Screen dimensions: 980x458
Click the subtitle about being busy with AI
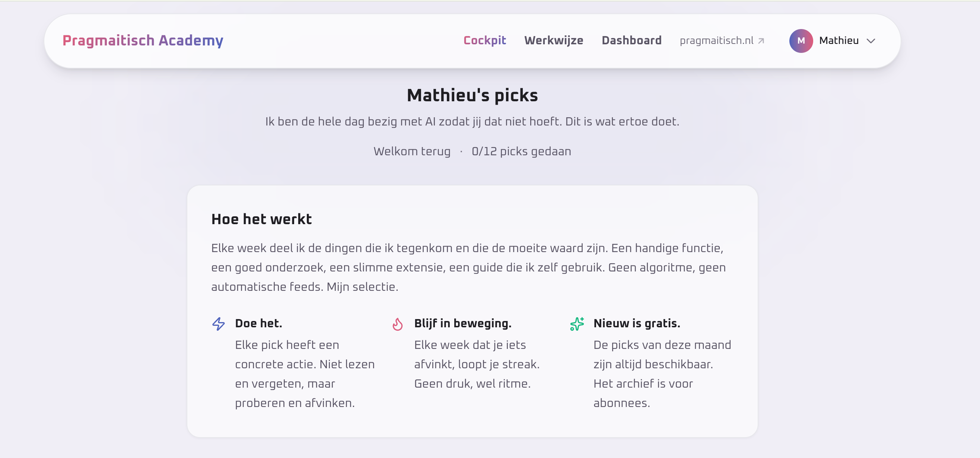tap(472, 122)
